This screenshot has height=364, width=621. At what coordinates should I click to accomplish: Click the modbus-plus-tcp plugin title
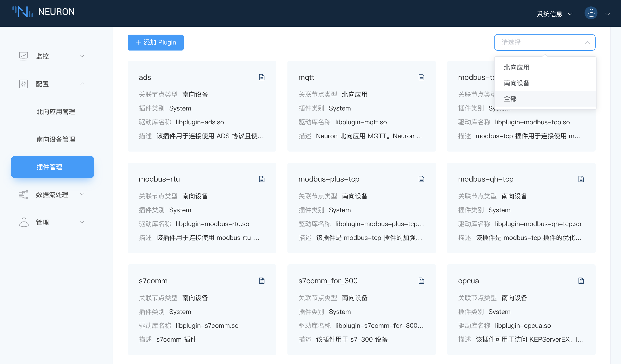(x=329, y=179)
